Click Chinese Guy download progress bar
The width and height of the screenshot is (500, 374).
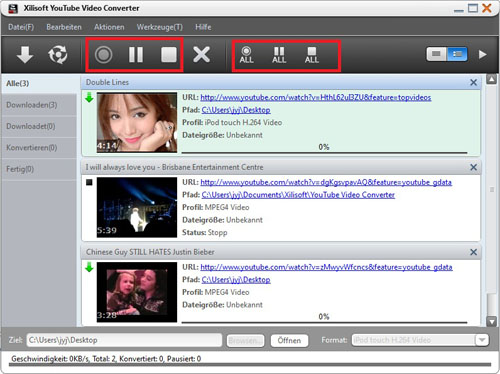(324, 322)
